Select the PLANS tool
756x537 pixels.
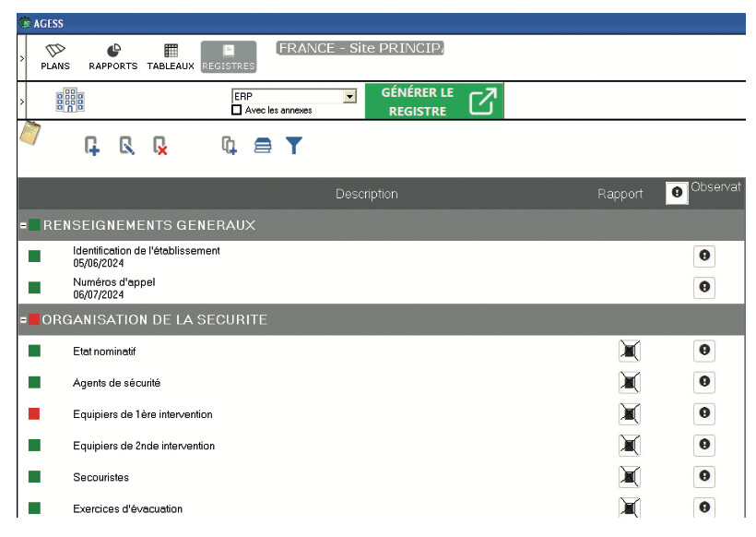click(57, 55)
